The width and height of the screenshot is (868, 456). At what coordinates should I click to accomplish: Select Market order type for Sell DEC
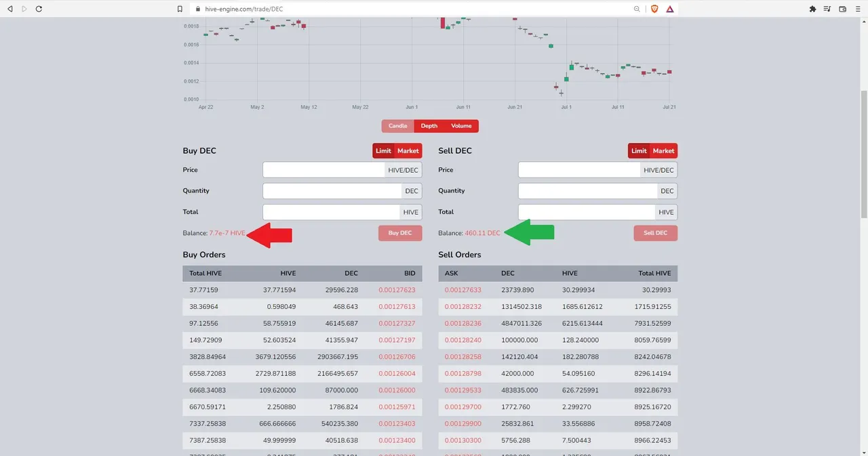pos(664,150)
